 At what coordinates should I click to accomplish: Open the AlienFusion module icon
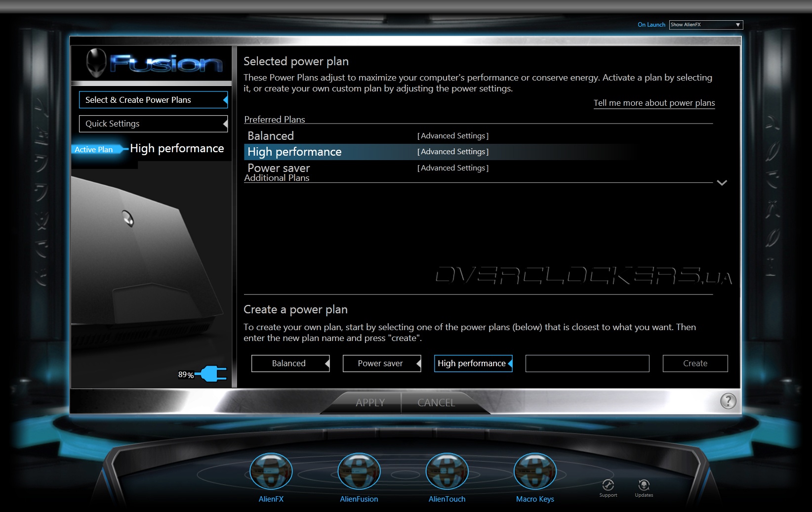point(359,471)
